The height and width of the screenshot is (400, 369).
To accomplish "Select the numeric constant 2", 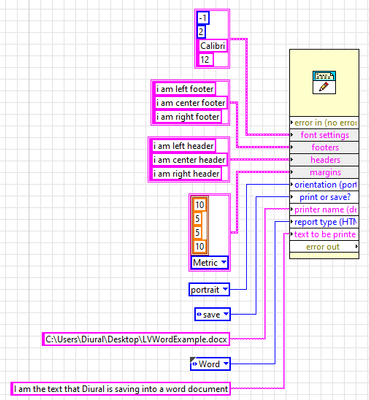I will [x=201, y=32].
